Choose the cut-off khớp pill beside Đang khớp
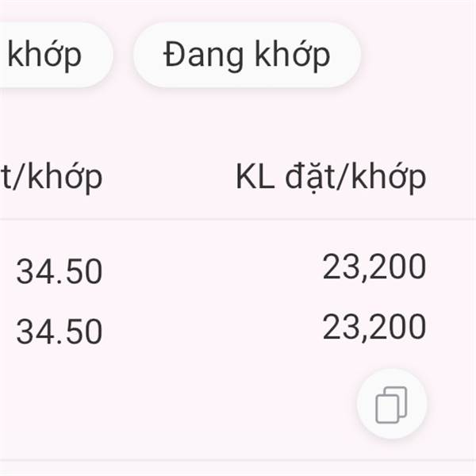Image resolution: width=476 pixels, height=476 pixels. (x=48, y=55)
